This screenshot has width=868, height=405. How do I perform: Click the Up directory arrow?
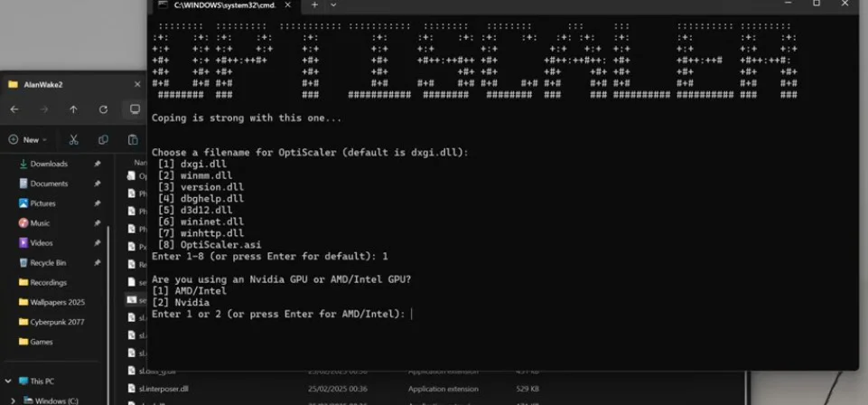(x=73, y=109)
